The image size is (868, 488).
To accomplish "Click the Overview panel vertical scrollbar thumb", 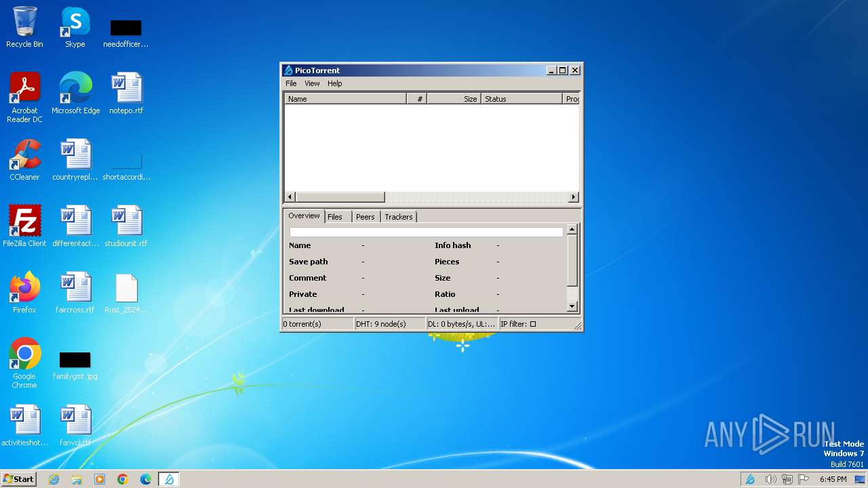I will tap(572, 260).
